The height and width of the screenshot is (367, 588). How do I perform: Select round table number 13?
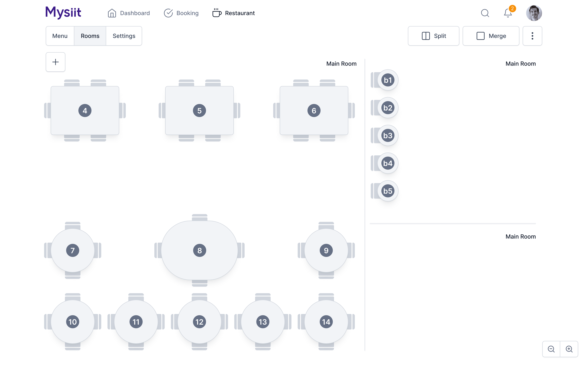[x=263, y=322]
